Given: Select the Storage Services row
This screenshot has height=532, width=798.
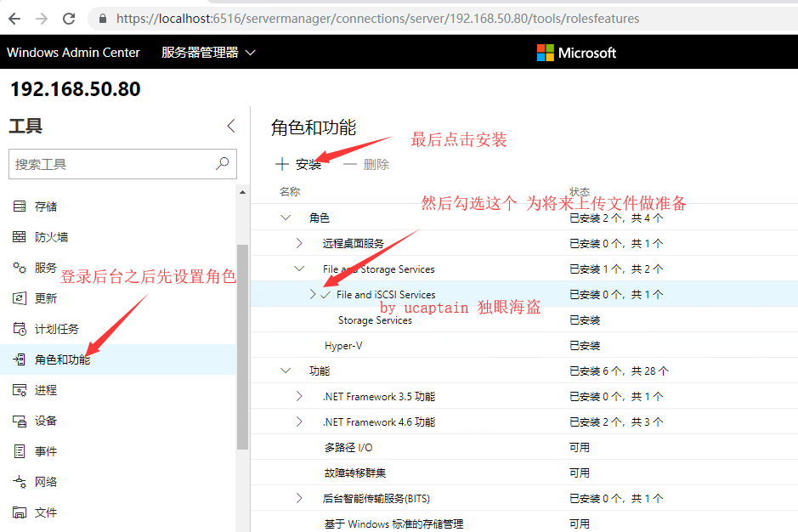Looking at the screenshot, I should click(x=524, y=320).
